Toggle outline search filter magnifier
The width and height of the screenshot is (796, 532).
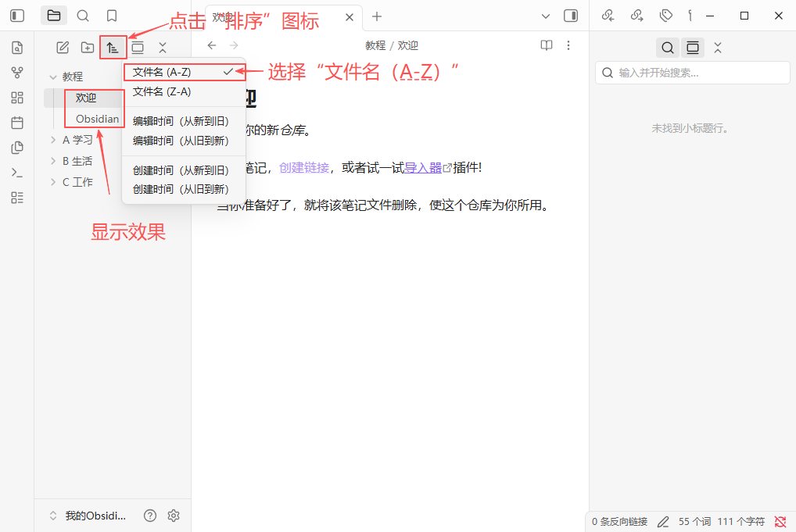point(668,48)
